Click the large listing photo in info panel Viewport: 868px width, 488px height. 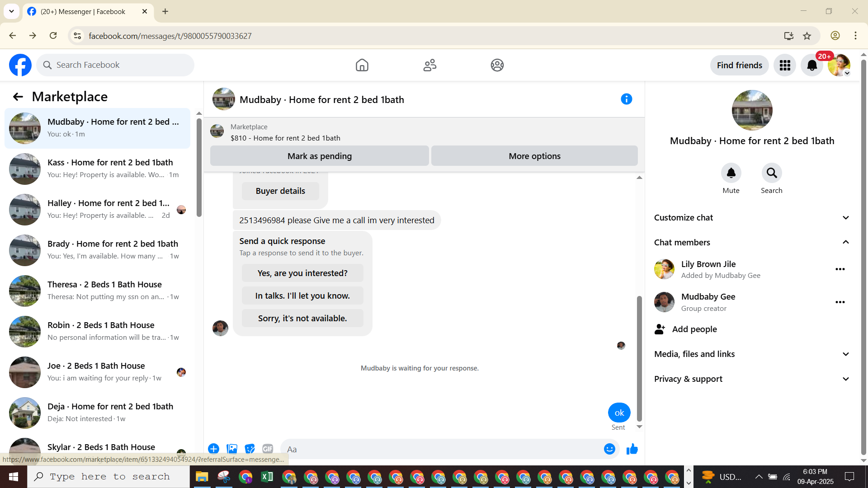[752, 110]
